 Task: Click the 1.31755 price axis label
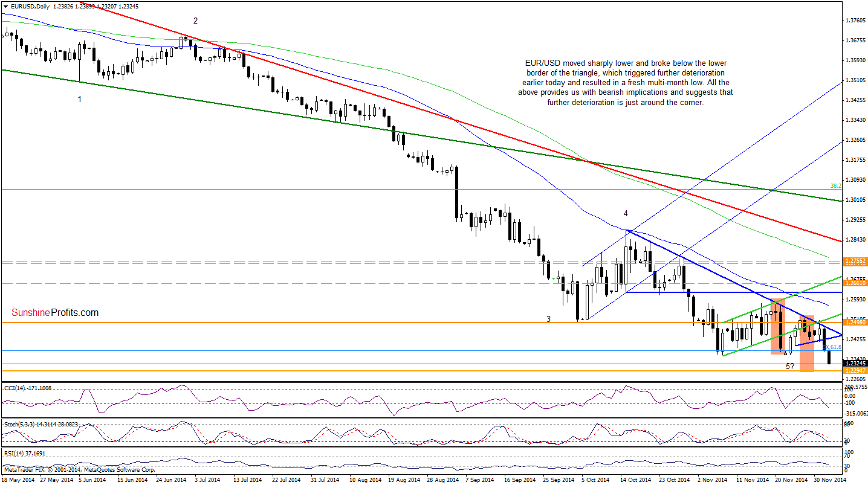pyautogui.click(x=855, y=160)
